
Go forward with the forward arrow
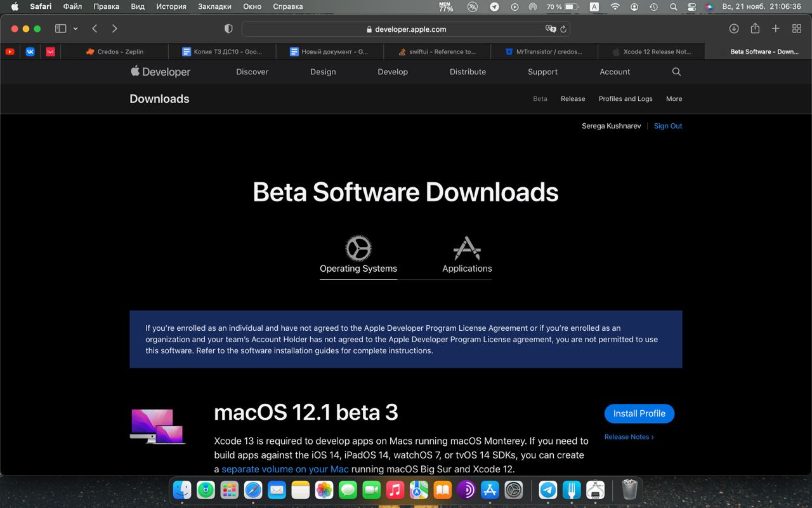click(114, 29)
